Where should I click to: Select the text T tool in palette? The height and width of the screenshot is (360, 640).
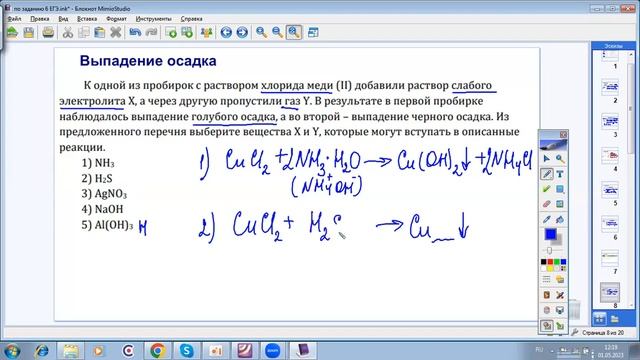pyautogui.click(x=560, y=174)
